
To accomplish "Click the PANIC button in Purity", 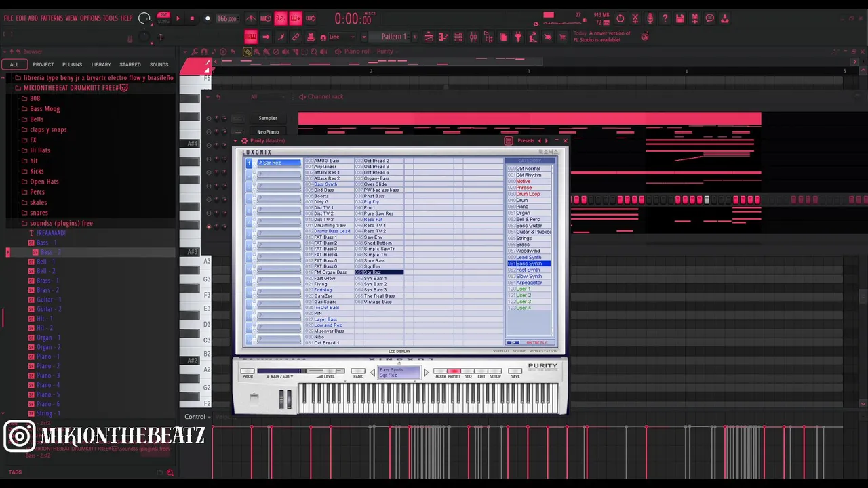I will pyautogui.click(x=358, y=371).
